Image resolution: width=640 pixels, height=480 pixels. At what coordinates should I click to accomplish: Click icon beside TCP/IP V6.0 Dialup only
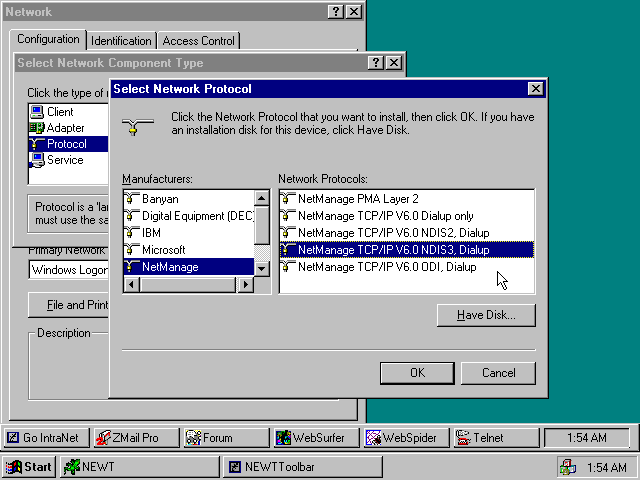tap(288, 216)
